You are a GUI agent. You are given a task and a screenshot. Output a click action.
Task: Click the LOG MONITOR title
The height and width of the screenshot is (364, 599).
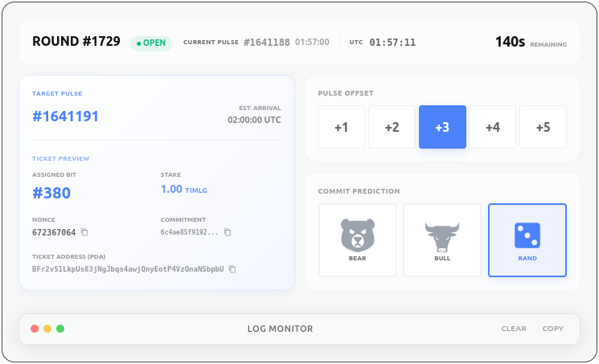click(280, 329)
